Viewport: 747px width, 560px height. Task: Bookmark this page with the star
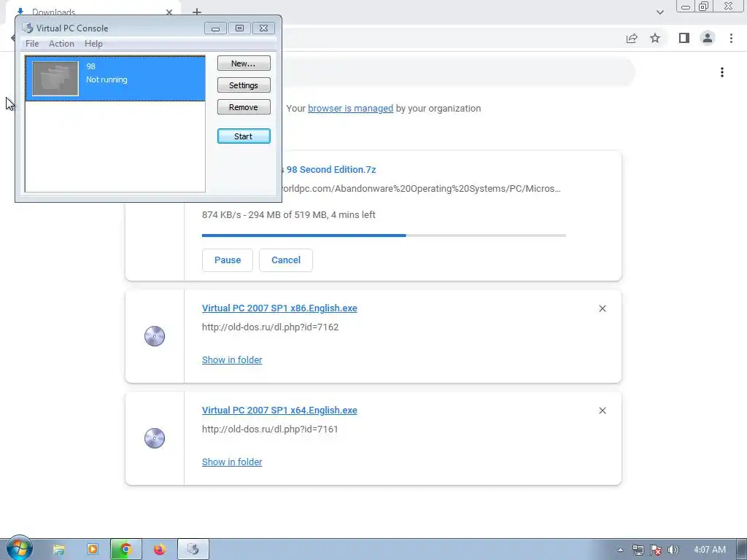pyautogui.click(x=655, y=38)
